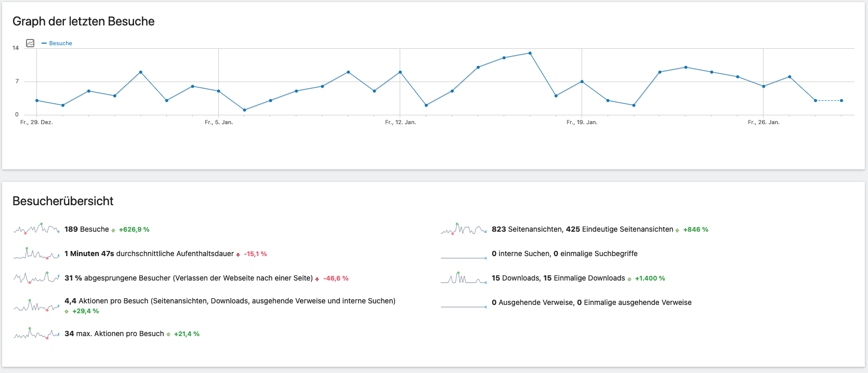Click the green up arrow next to +626,9 %
868x373 pixels.
[113, 230]
